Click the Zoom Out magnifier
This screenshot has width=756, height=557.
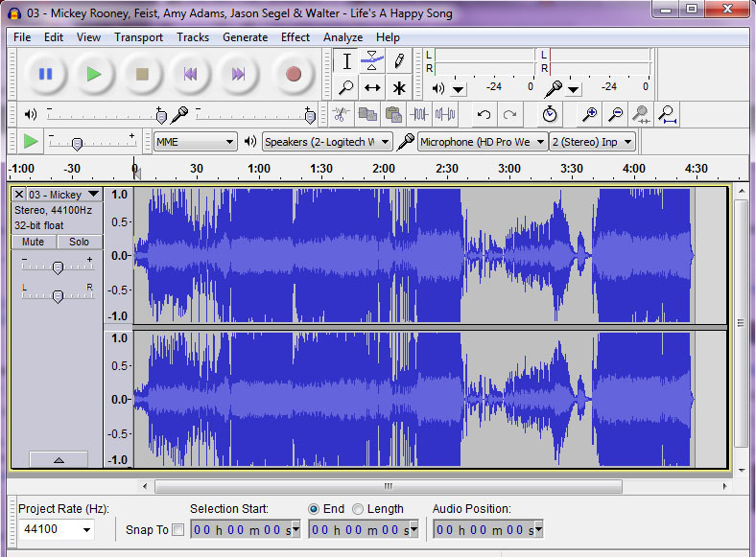(x=616, y=115)
